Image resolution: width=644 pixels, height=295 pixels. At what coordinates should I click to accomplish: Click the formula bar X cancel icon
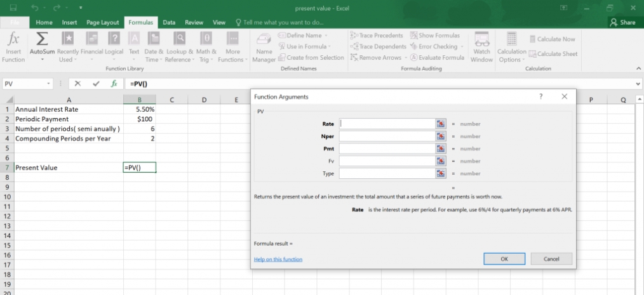click(77, 84)
